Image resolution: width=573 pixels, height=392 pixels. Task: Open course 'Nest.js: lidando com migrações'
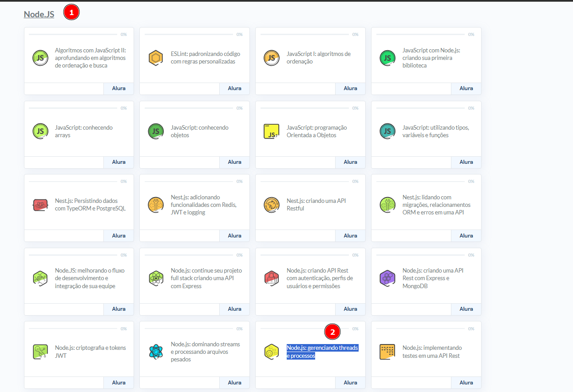tap(437, 205)
